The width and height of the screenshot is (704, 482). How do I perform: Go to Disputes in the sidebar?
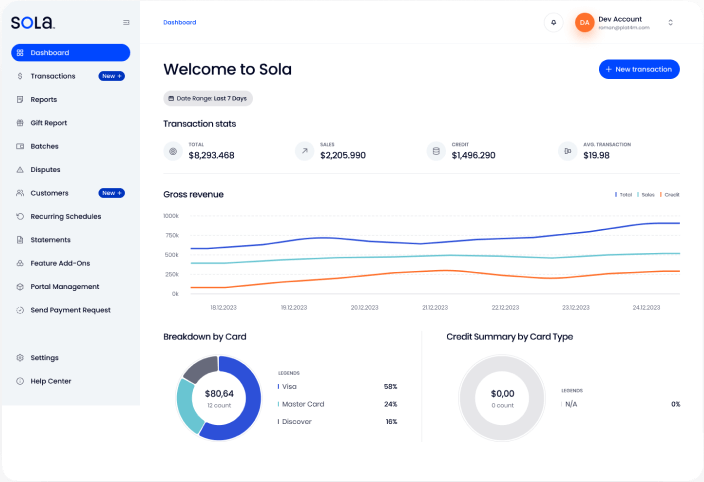tap(45, 170)
